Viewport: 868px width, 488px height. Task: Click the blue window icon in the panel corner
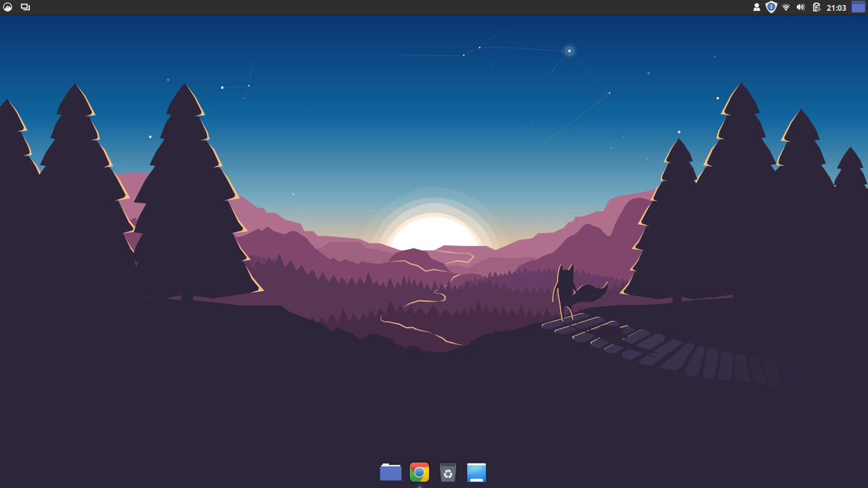tap(858, 7)
